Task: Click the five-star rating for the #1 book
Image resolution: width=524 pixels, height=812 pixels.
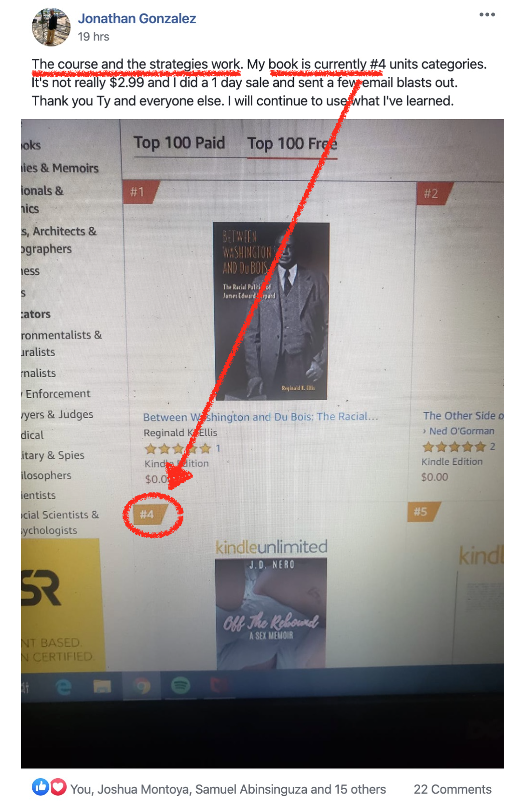Action: [178, 449]
